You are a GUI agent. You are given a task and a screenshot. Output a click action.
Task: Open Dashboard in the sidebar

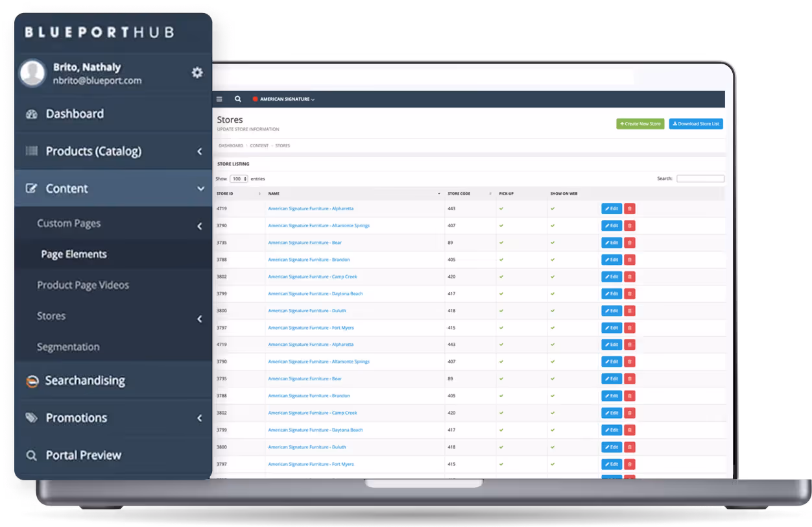pos(75,114)
